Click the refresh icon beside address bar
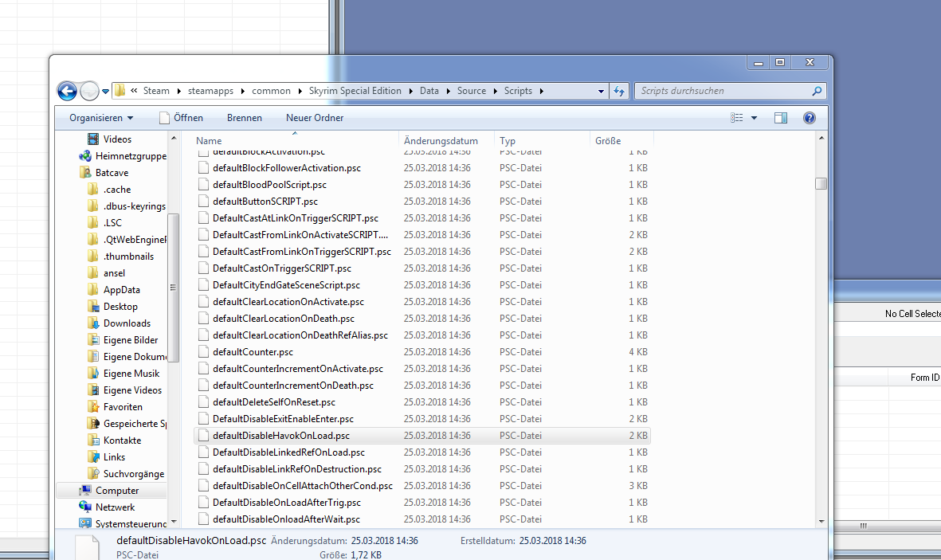941x560 pixels. coord(619,91)
